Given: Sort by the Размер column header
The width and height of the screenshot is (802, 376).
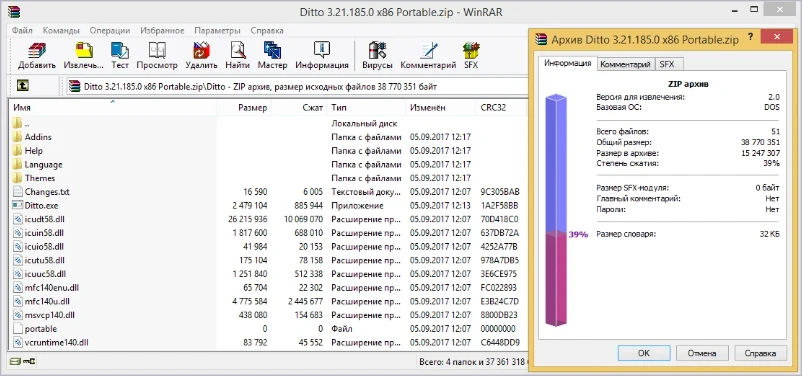Looking at the screenshot, I should 244,107.
